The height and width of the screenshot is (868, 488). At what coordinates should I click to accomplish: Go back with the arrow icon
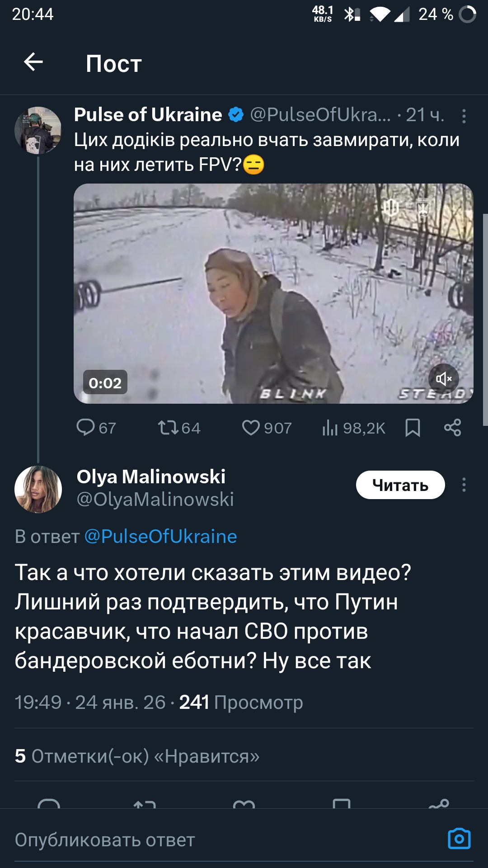coord(33,62)
